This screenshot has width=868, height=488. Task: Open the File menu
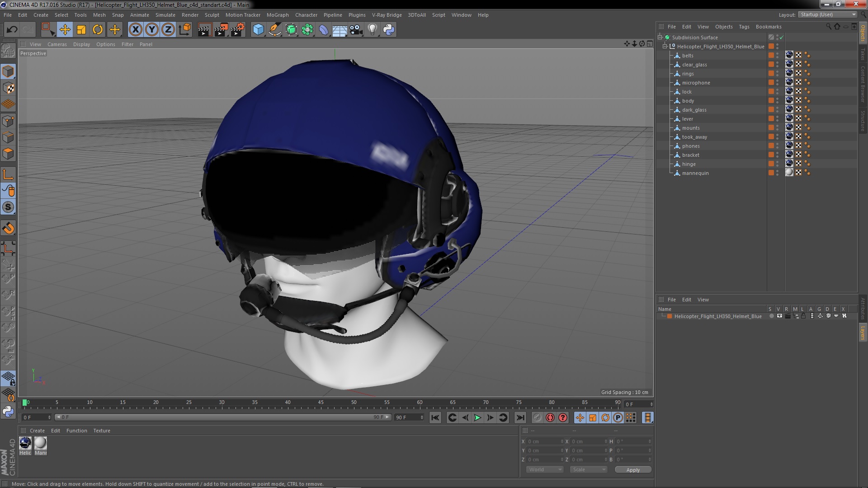8,15
